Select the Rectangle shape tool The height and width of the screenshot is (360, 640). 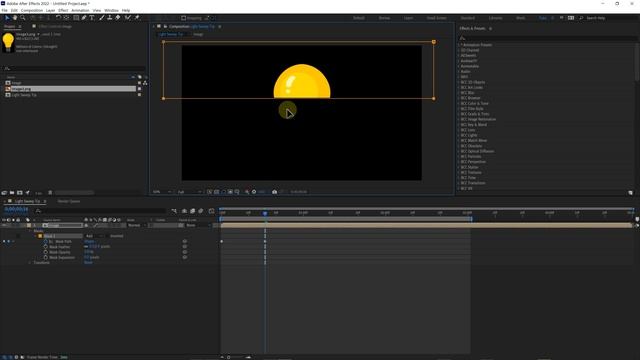click(x=76, y=18)
